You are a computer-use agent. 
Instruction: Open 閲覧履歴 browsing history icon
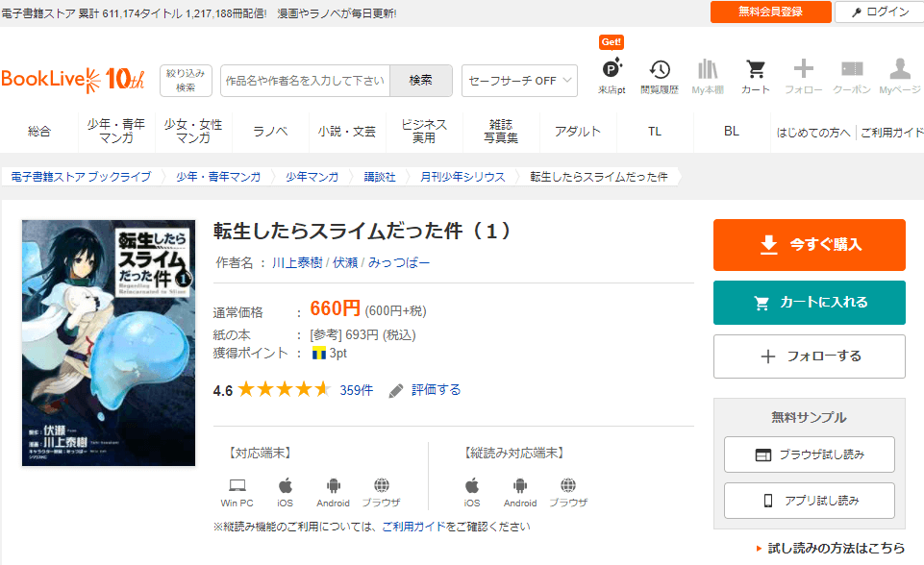660,70
